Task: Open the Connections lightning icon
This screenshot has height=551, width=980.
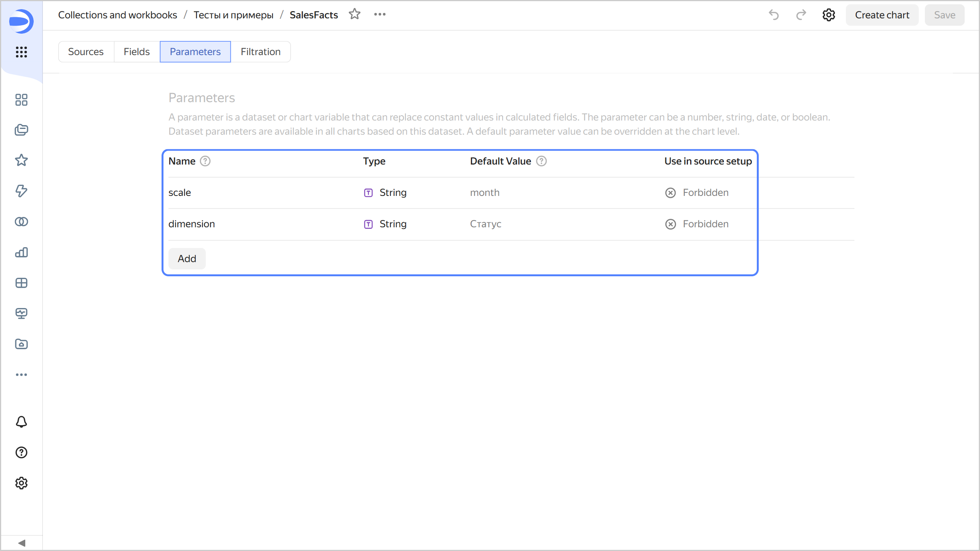Action: (x=21, y=191)
